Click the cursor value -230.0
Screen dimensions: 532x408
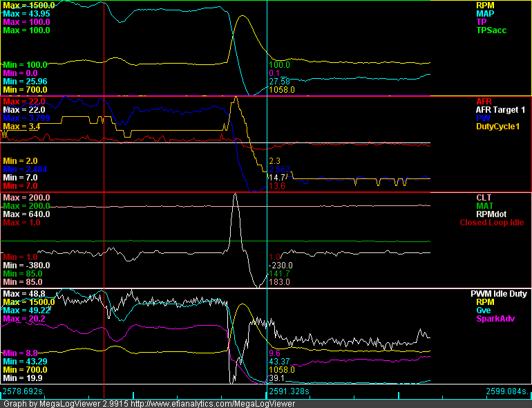tap(281, 266)
